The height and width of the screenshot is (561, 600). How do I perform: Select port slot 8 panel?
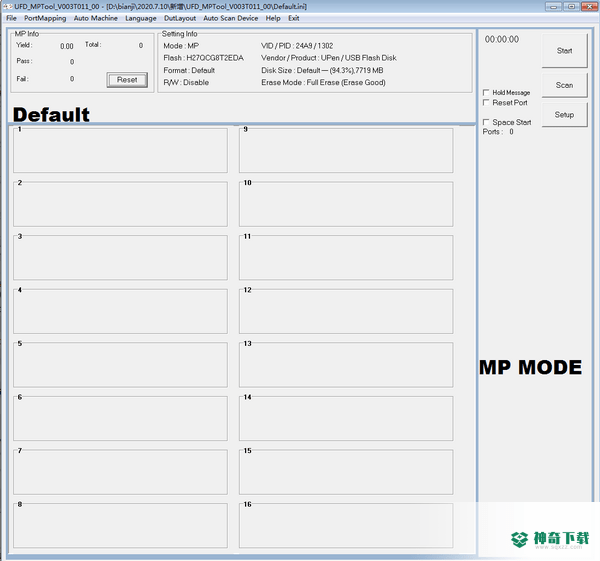click(x=120, y=525)
